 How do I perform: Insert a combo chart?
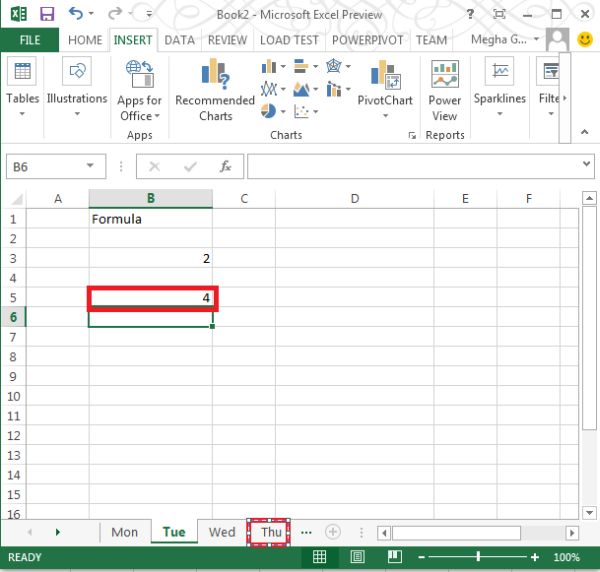(334, 89)
